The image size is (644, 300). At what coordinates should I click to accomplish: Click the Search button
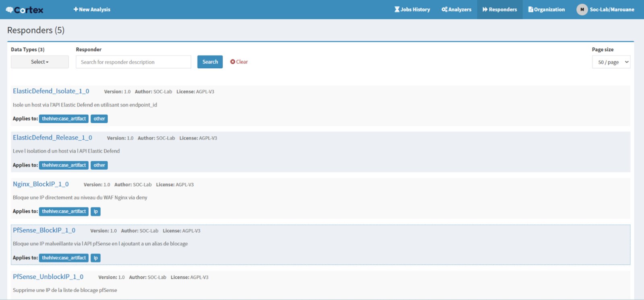[x=210, y=62]
